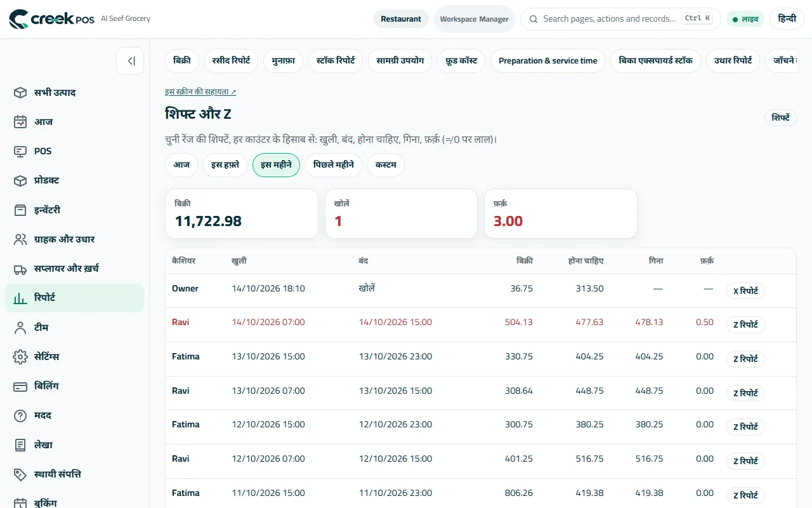Open the बिक्री report tab

coord(182,61)
